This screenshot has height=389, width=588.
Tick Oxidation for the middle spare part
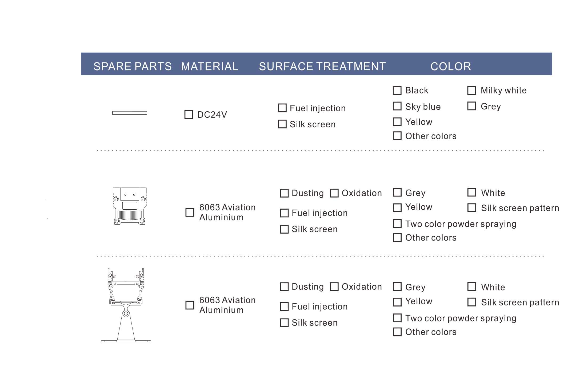[334, 193]
